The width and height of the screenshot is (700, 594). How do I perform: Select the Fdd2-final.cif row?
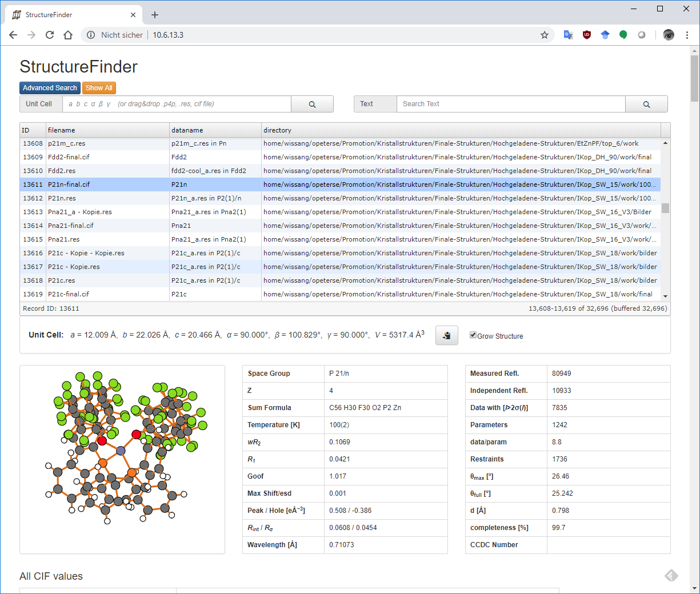(x=69, y=157)
